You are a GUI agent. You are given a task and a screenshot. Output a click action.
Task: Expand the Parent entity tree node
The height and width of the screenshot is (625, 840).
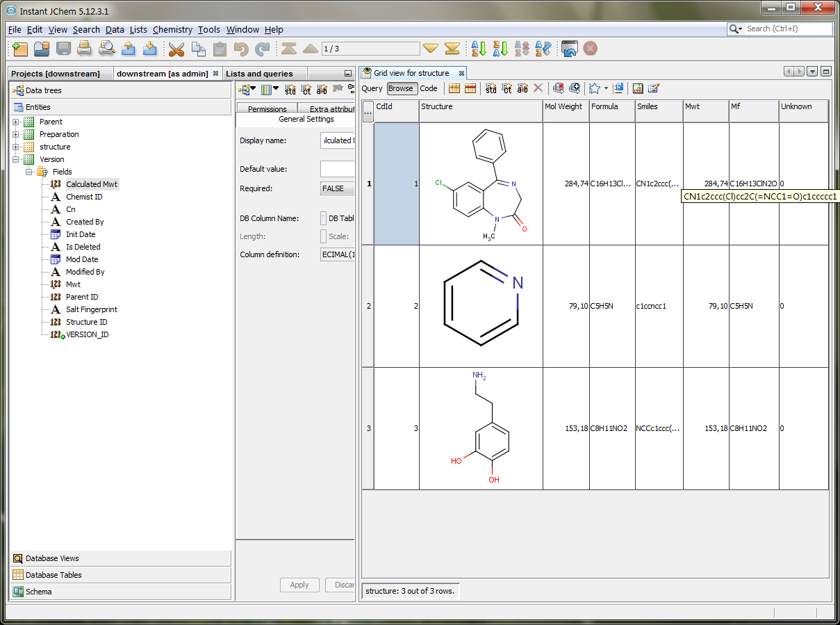15,122
